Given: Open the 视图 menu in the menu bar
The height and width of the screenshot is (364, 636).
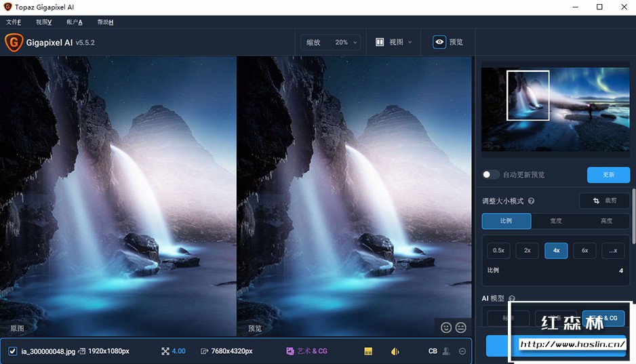Looking at the screenshot, I should [x=43, y=22].
